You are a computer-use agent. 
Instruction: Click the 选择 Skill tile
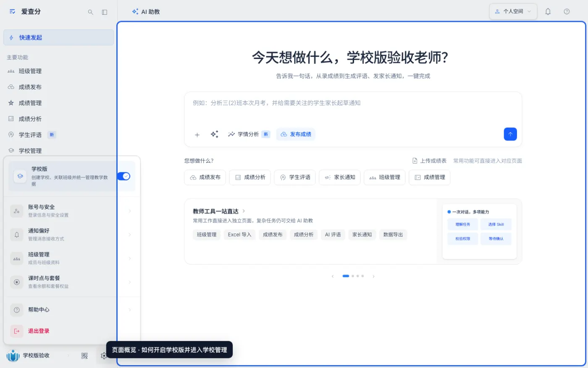tap(496, 225)
